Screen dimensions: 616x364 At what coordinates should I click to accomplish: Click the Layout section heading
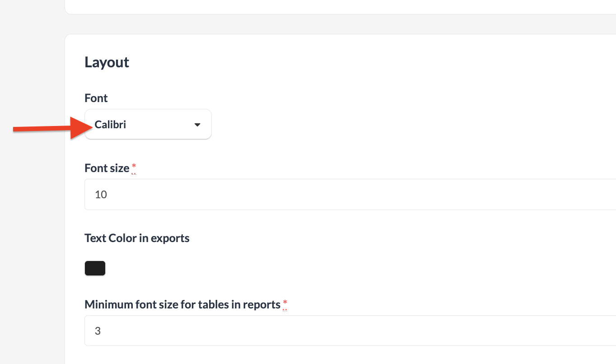tap(107, 62)
